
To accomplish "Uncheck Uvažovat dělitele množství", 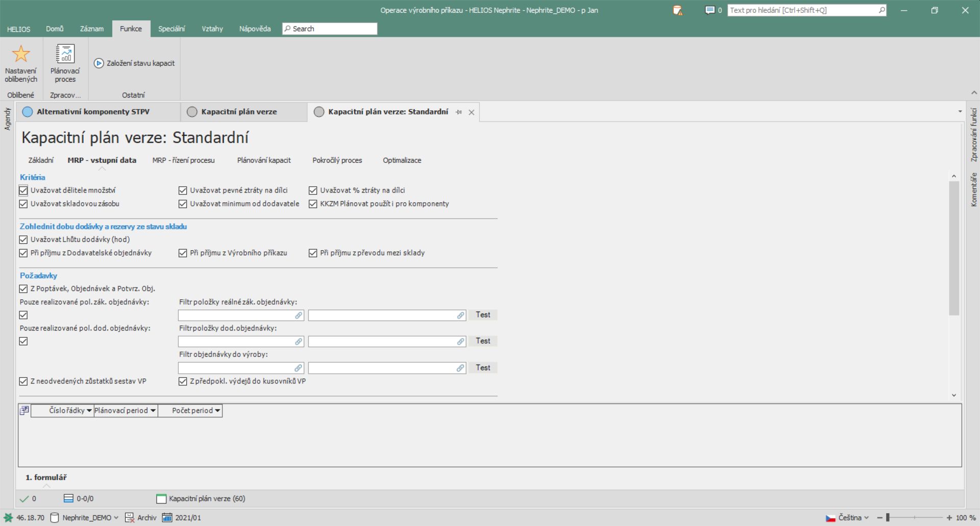I will (23, 190).
